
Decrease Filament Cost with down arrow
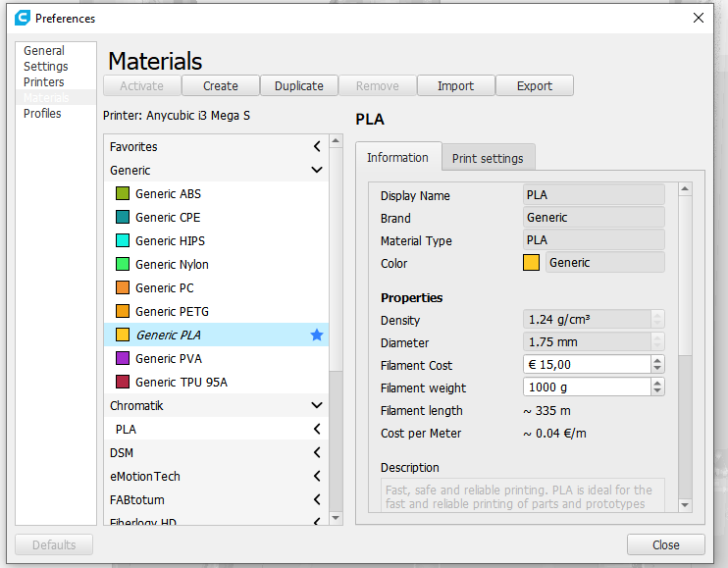(657, 369)
